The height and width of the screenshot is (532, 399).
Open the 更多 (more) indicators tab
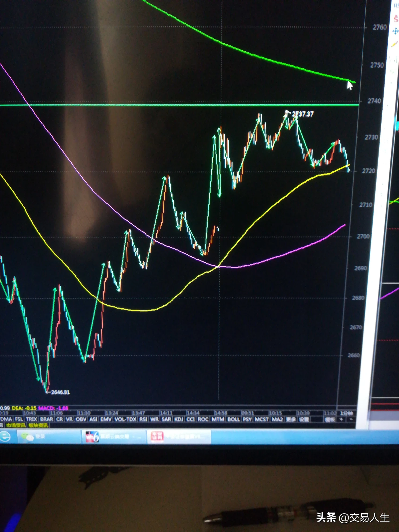coord(291,419)
